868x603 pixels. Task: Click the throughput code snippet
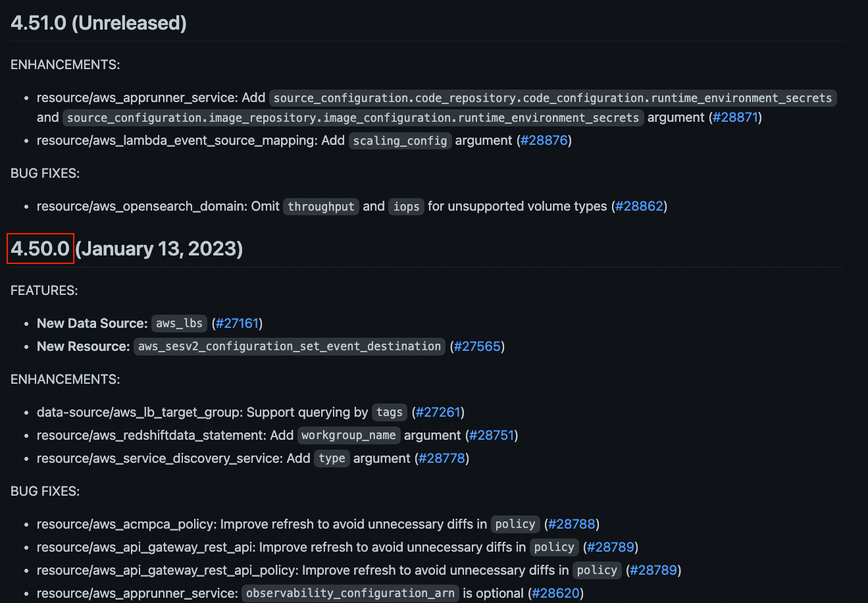pos(321,207)
